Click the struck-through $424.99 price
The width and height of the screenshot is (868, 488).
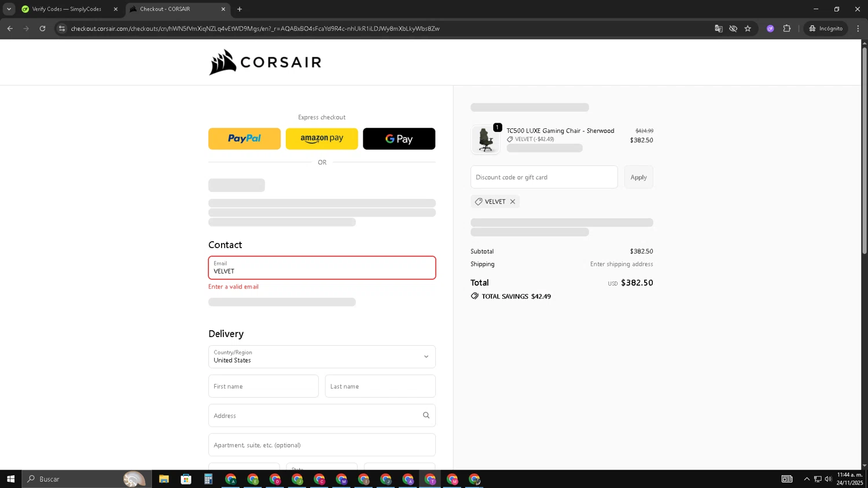(x=644, y=131)
